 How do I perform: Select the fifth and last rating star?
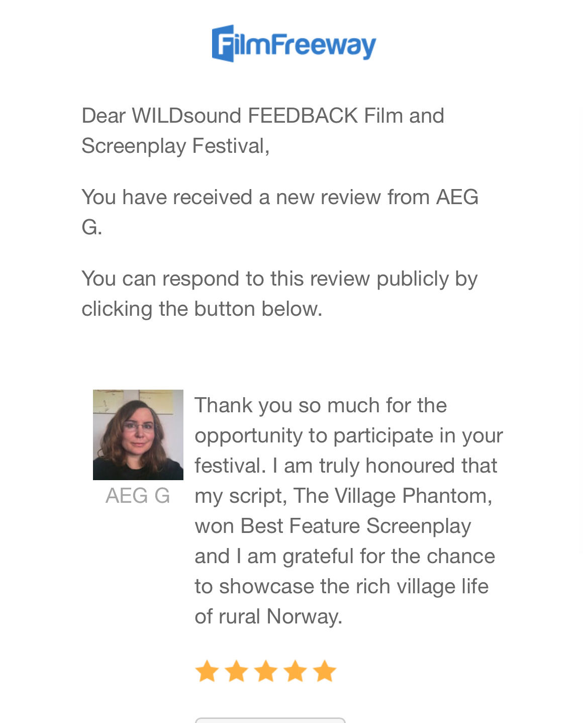[325, 671]
